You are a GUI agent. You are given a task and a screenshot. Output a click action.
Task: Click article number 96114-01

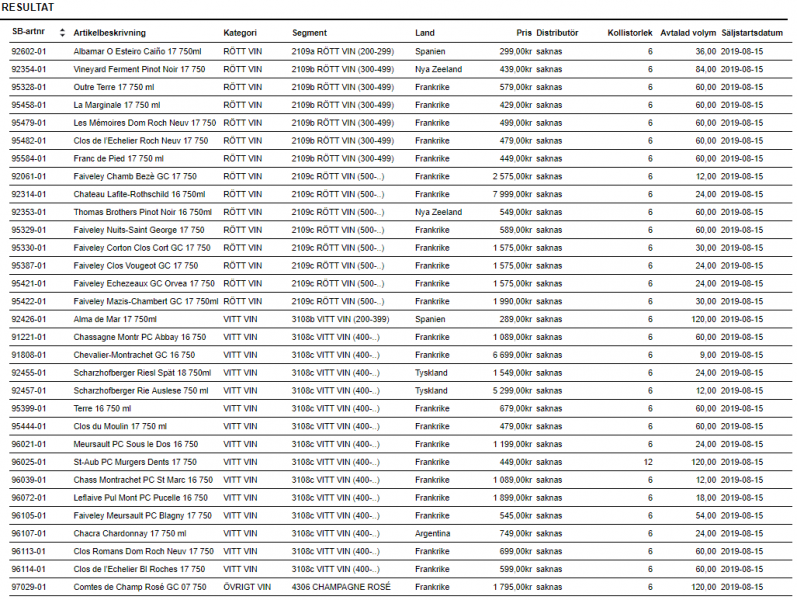tap(28, 569)
